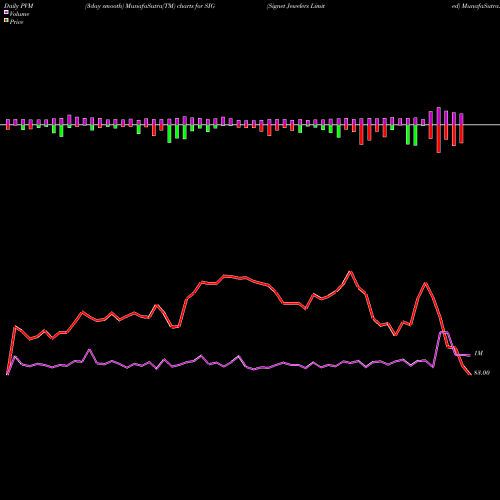
Task: Click the 'charts for SIG' header text
Action: [x=196, y=6]
